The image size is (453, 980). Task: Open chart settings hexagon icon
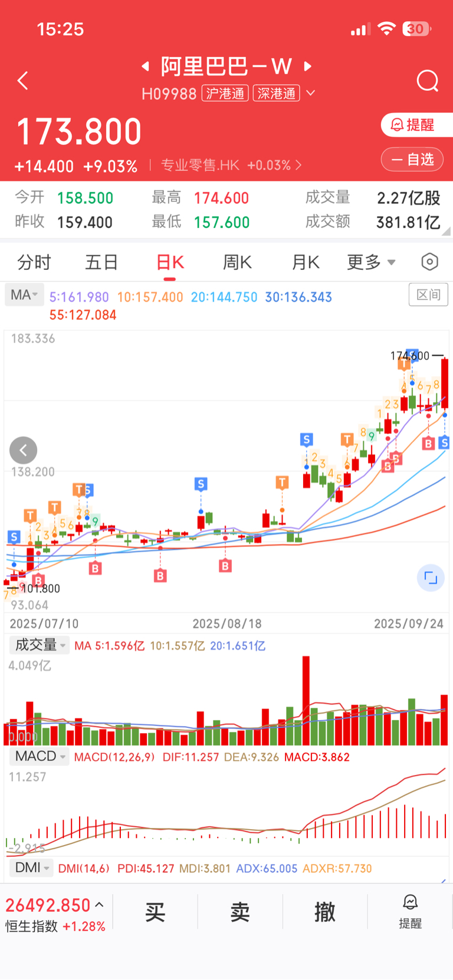point(430,262)
